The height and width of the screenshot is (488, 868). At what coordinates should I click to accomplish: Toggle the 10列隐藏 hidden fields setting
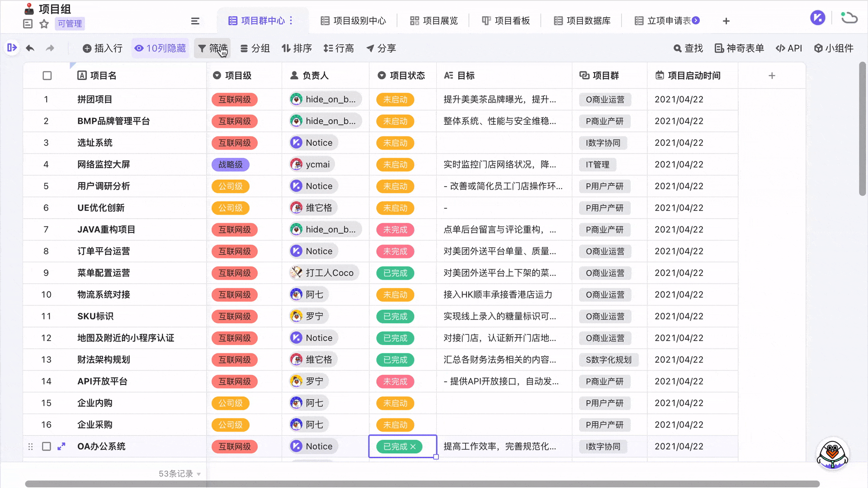[160, 47]
